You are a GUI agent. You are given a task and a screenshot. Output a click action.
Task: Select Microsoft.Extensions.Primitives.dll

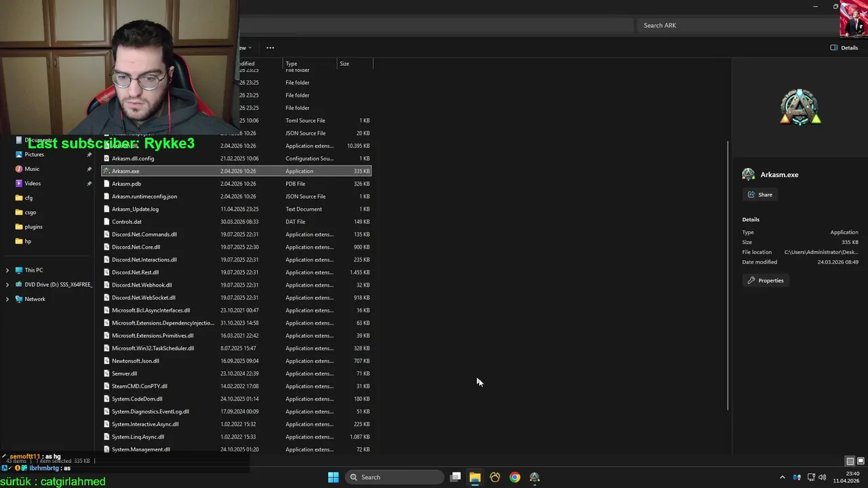pyautogui.click(x=153, y=335)
